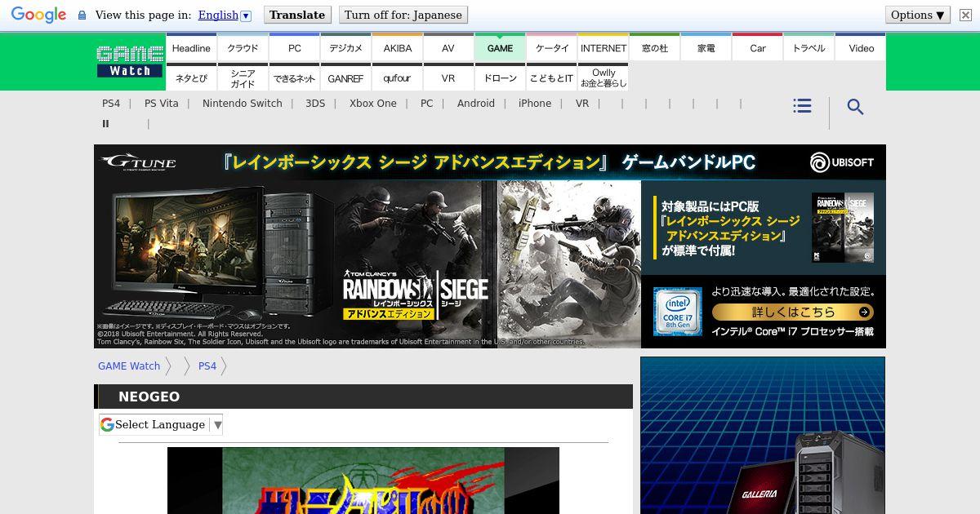This screenshot has height=514, width=980.
Task: Close the Google Translate bar
Action: pyautogui.click(x=965, y=15)
